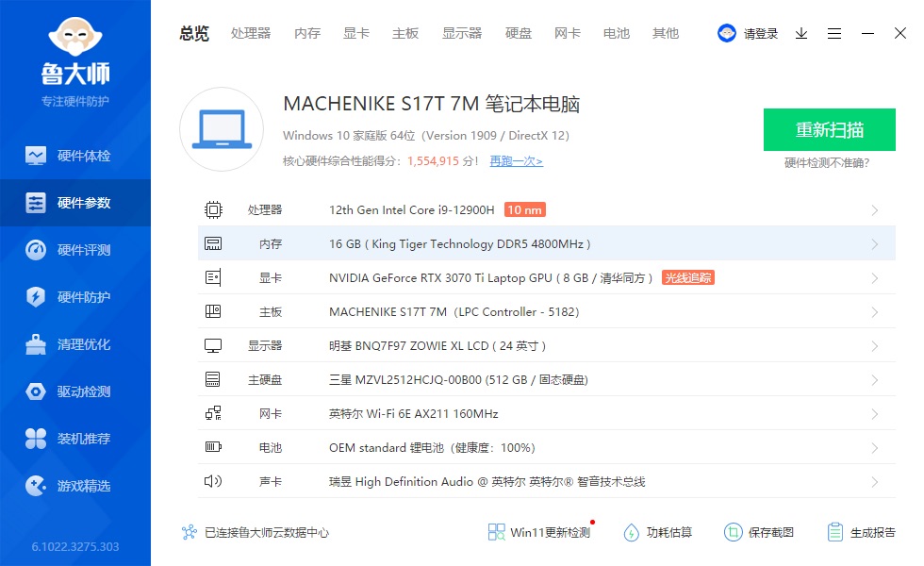Open 硬件评测 benchmark gauge icon
This screenshot has height=566, width=924.
click(x=36, y=250)
